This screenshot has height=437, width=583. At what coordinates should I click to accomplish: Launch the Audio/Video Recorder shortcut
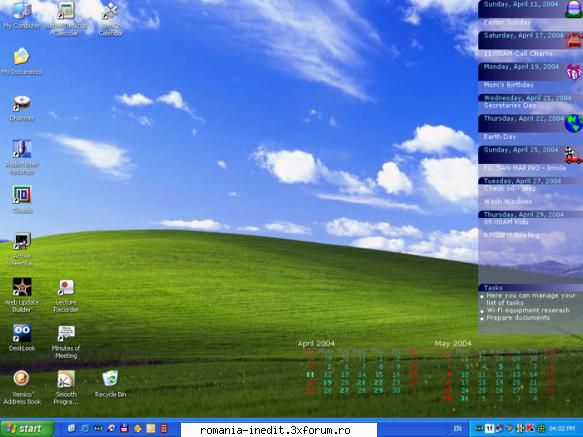[22, 157]
